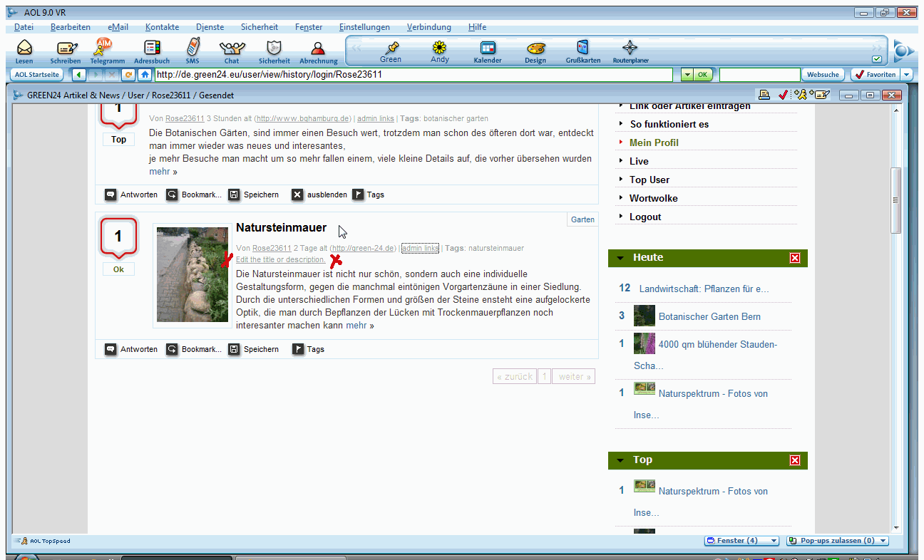Screen dimensions: 924x560
Task: Click the browser home button icon
Action: click(145, 74)
